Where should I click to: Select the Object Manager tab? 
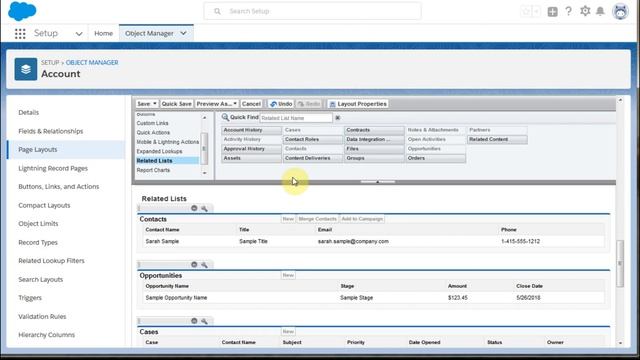point(149,33)
